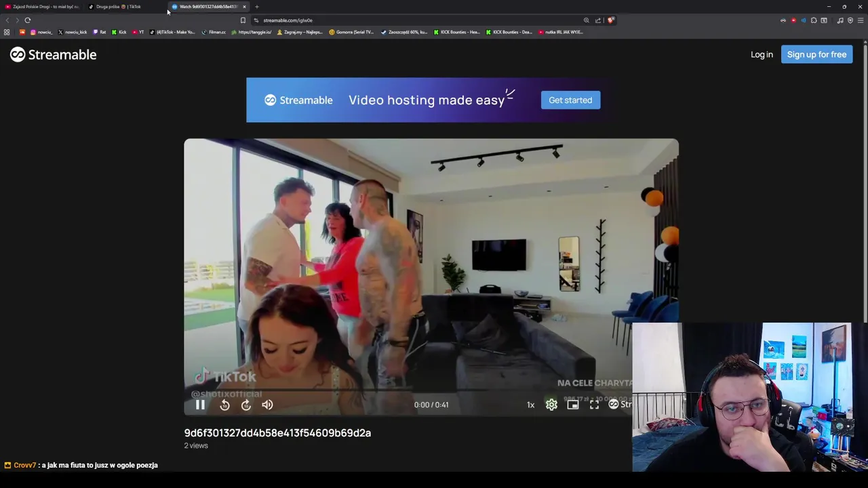Viewport: 868px width, 488px height.
Task: Click the Streamable logo in the page header
Action: [53, 54]
